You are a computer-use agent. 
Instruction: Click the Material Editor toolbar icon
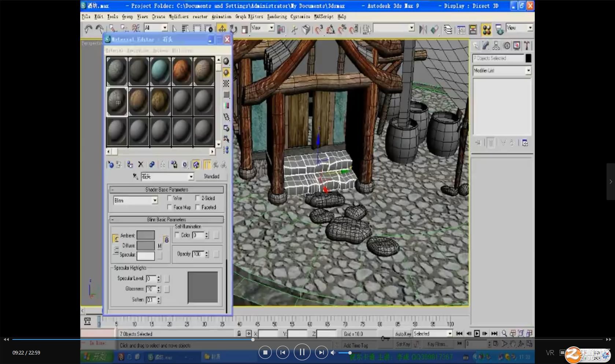tap(486, 29)
